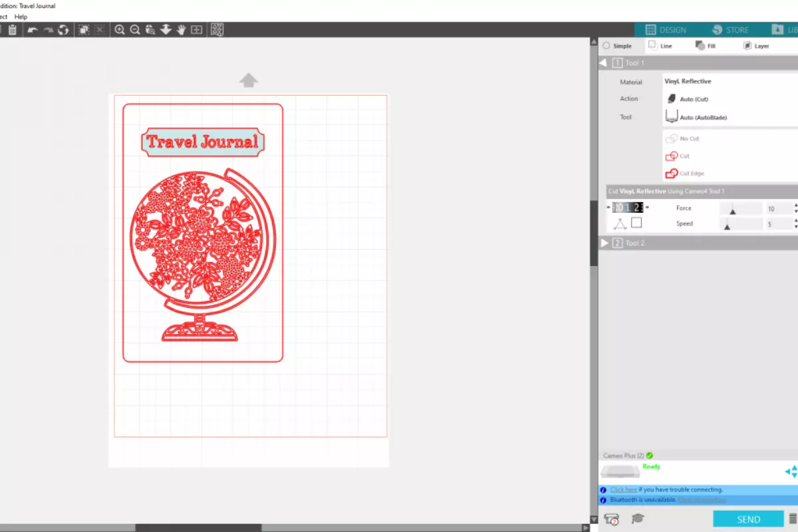798x532 pixels.
Task: Click the blade position arrows by Ready status
Action: (x=791, y=471)
